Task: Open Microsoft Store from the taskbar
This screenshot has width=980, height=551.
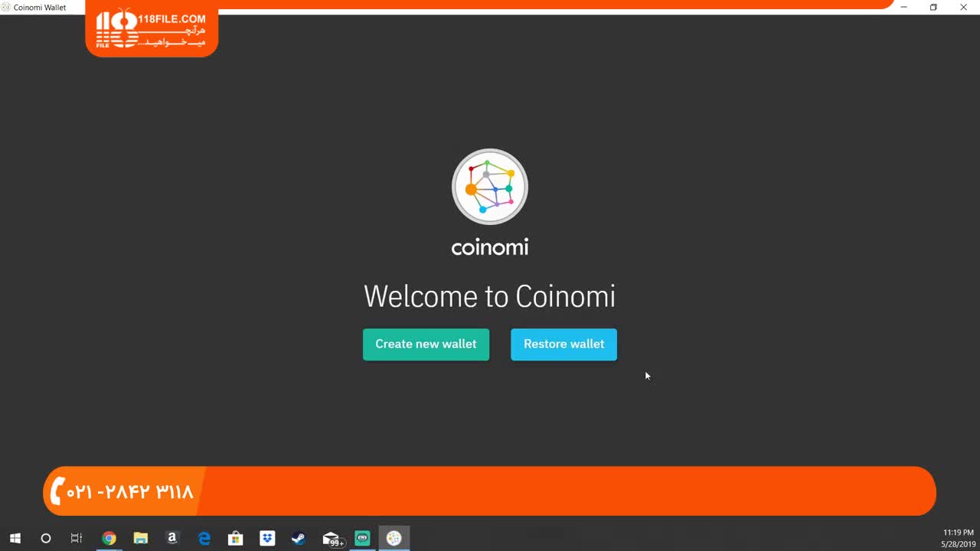Action: (x=236, y=538)
